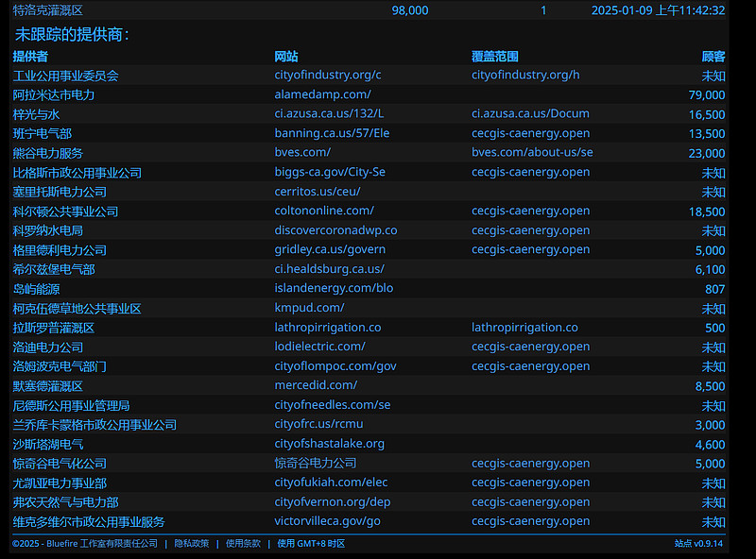Viewport: 756px width, 559px height.
Task: Sort by the 覆盖范围 column header
Action: coord(495,57)
